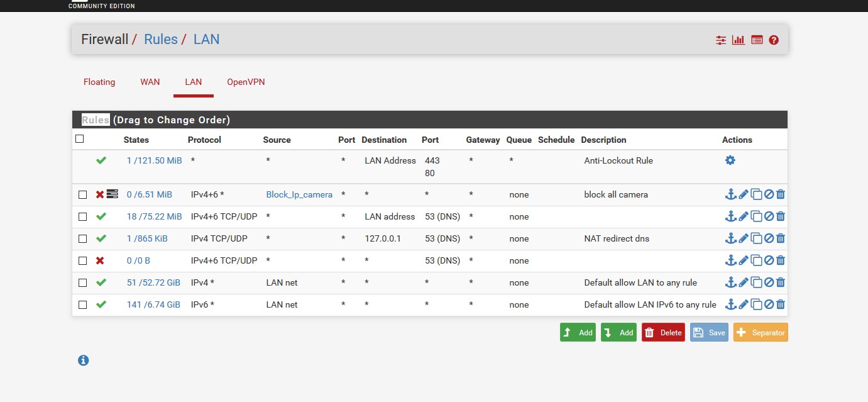
Task: Click the anchor icon on the NAT redirect dns rule
Action: click(x=730, y=238)
